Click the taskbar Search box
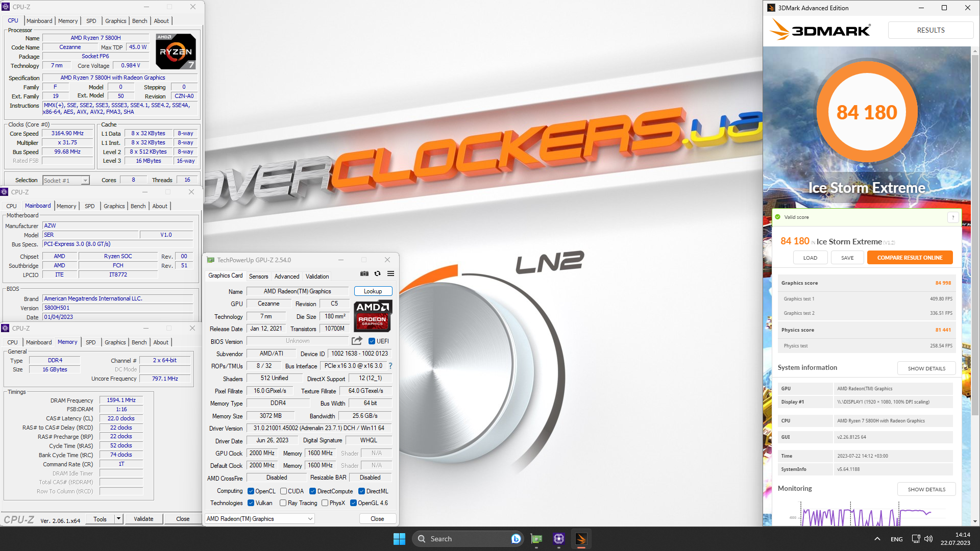Screen dimensions: 980x551 point(468,539)
